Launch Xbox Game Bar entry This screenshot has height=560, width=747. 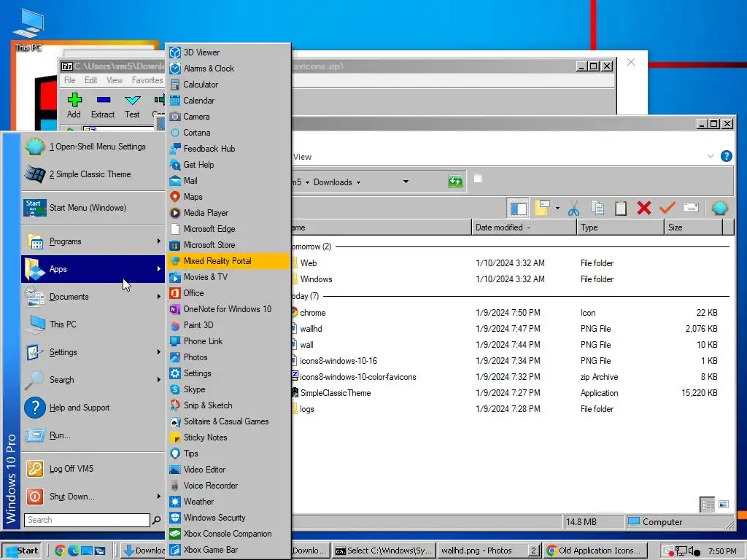tap(228, 550)
